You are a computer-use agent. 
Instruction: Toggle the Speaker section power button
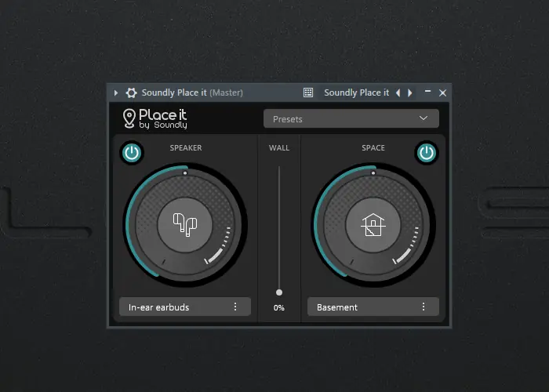(132, 153)
